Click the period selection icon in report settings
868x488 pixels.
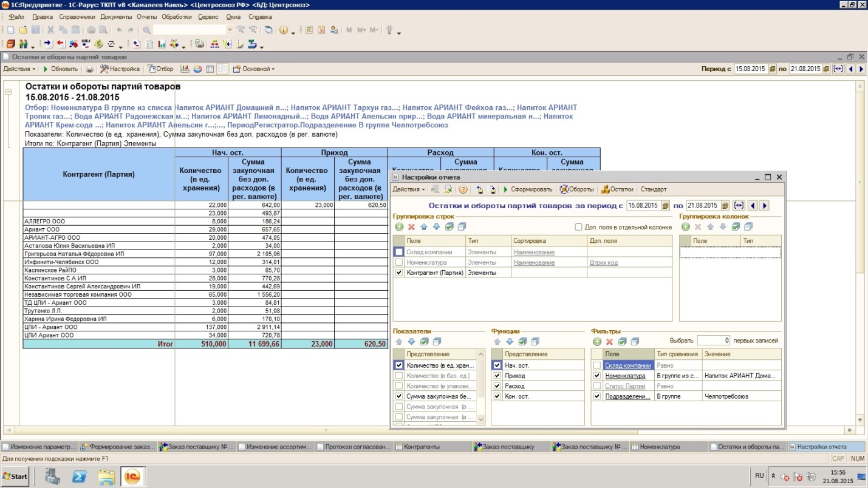pos(739,206)
